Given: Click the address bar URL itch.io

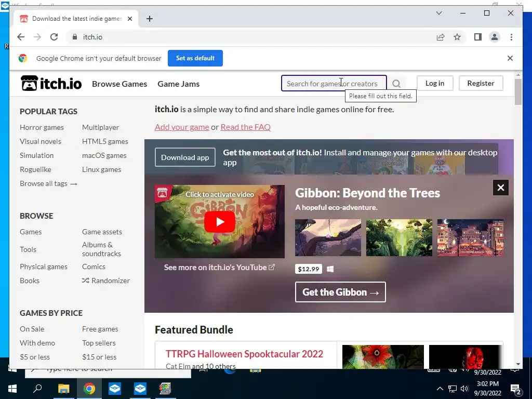Looking at the screenshot, I should 92,37.
